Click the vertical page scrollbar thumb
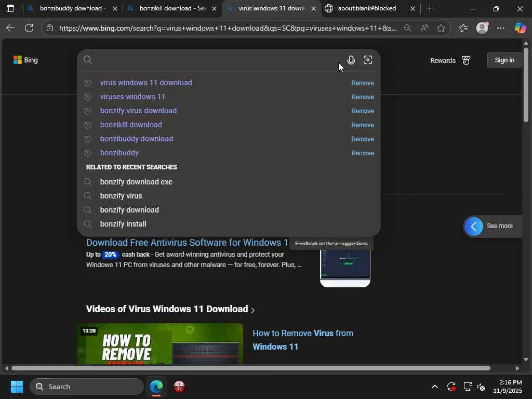Image resolution: width=532 pixels, height=399 pixels. (526, 85)
